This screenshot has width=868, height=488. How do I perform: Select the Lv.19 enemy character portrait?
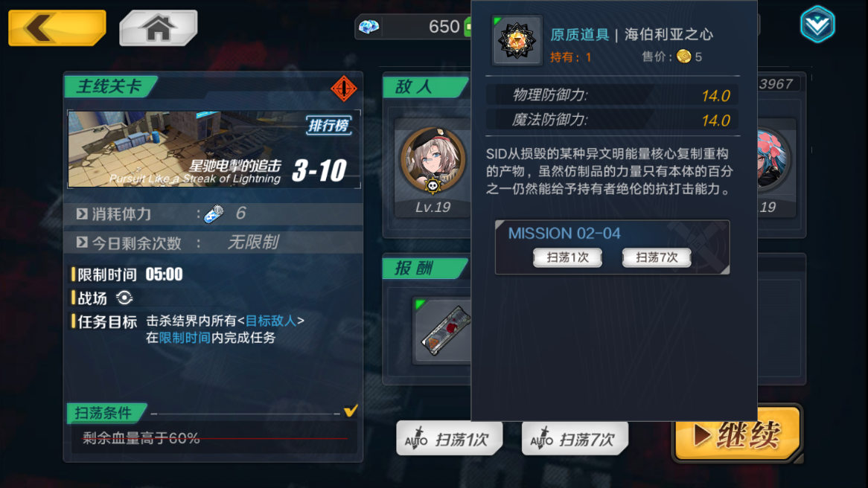[x=433, y=161]
